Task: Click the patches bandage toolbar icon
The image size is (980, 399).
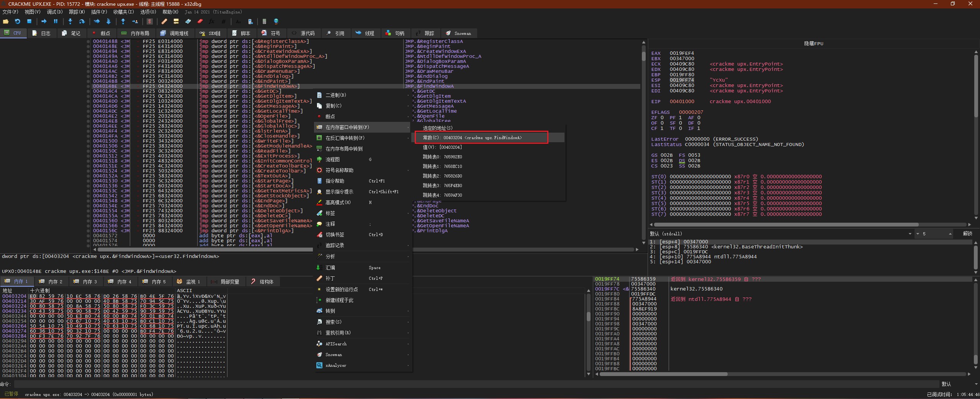Action: [x=164, y=21]
